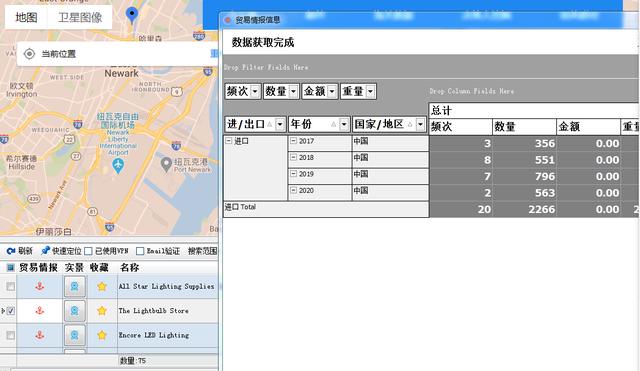Open trade anchor icon for Encore LED Lighting
Image resolution: width=640 pixels, height=371 pixels.
[40, 335]
